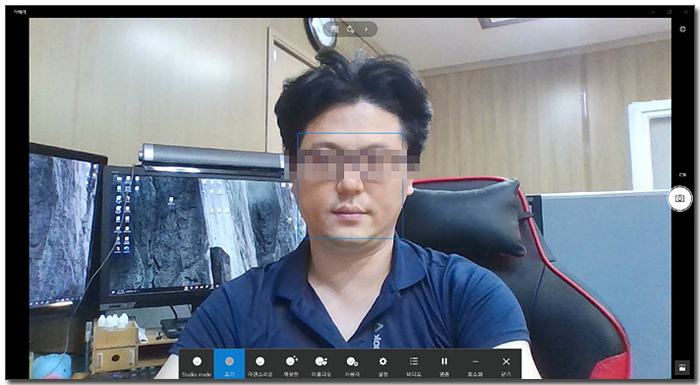Click the blue face detection frame
The width and height of the screenshot is (700, 385).
[x=350, y=185]
